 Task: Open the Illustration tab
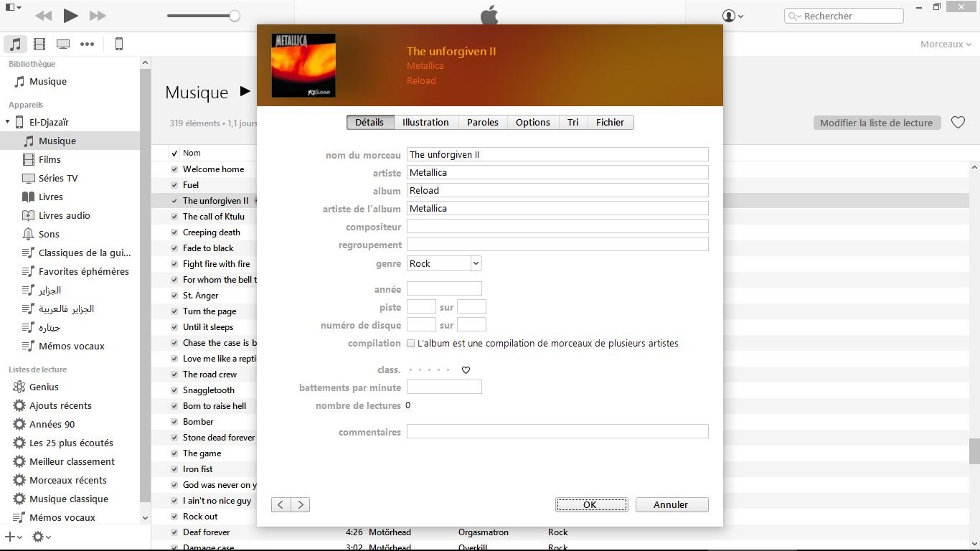[425, 123]
